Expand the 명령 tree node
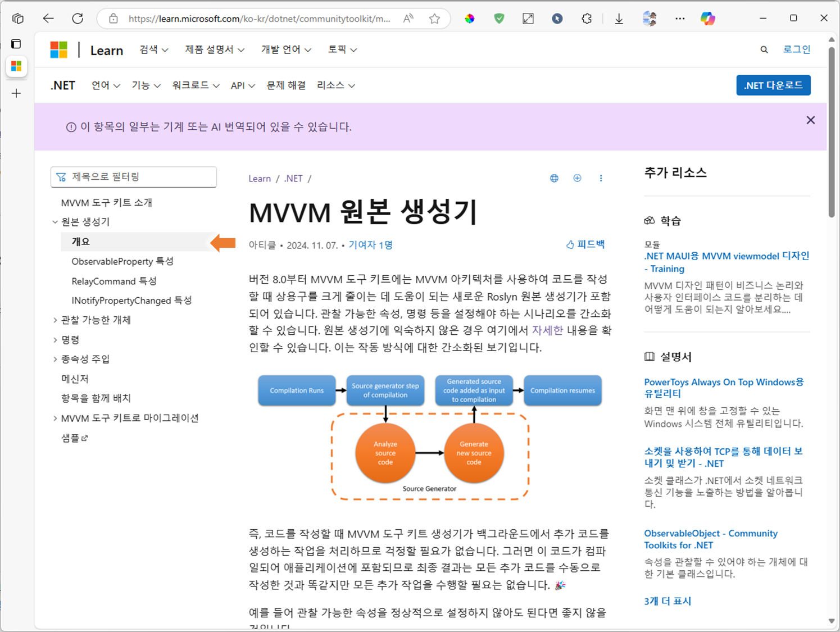Viewport: 840px width, 632px height. click(x=55, y=340)
